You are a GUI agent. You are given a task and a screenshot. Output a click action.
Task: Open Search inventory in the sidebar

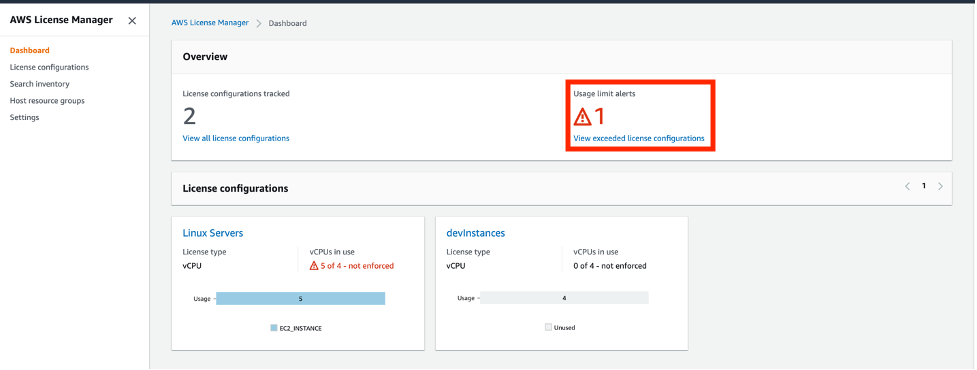click(x=40, y=84)
